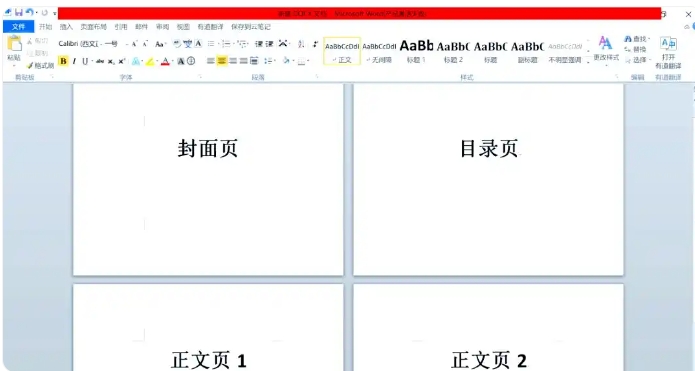Click the Change Styles icon
695x371 pixels.
(605, 43)
